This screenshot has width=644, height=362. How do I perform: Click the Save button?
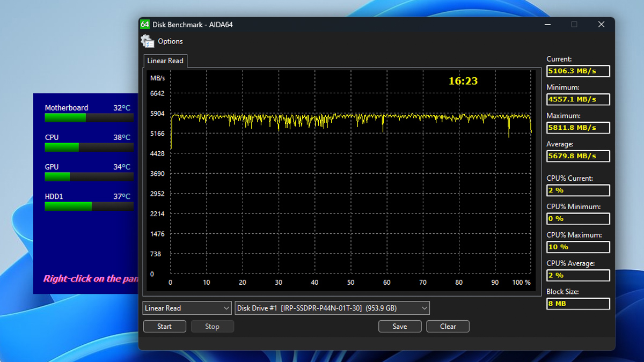[x=400, y=326]
